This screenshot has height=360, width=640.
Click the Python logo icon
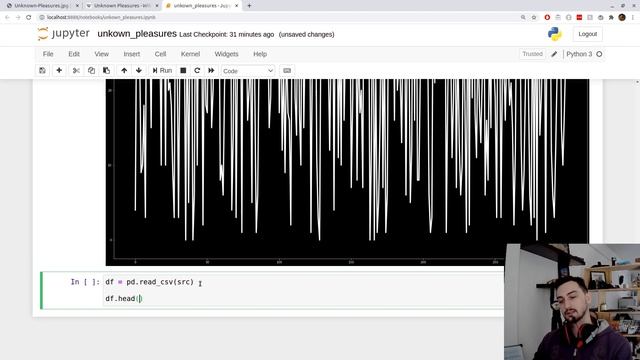(x=555, y=34)
